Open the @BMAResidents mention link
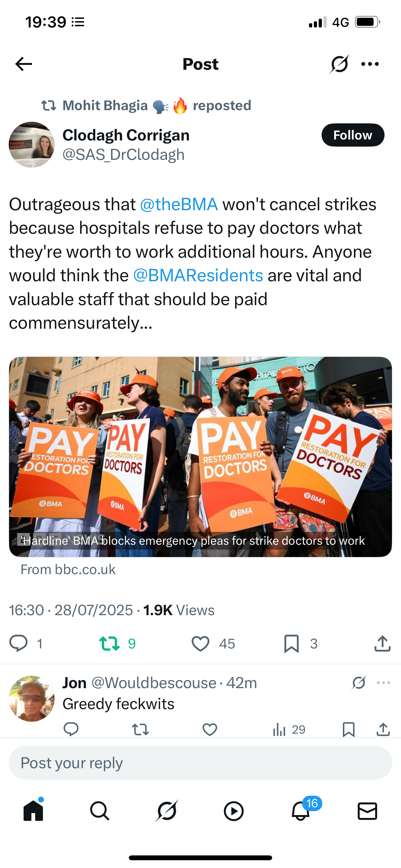 pyautogui.click(x=198, y=276)
